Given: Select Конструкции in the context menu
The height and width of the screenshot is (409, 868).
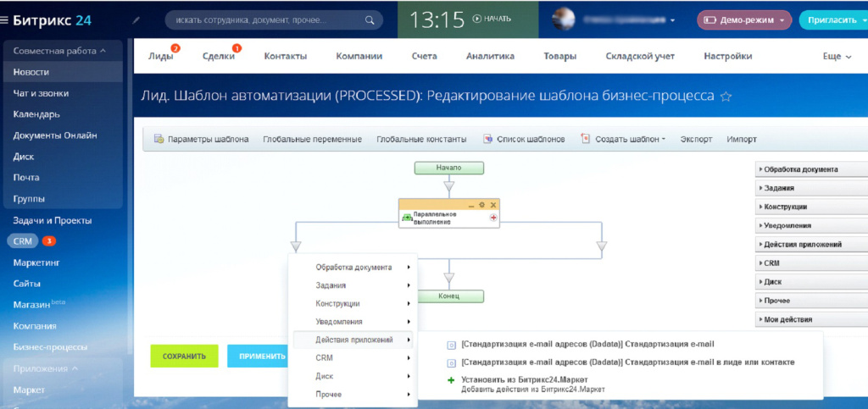Looking at the screenshot, I should click(x=353, y=304).
